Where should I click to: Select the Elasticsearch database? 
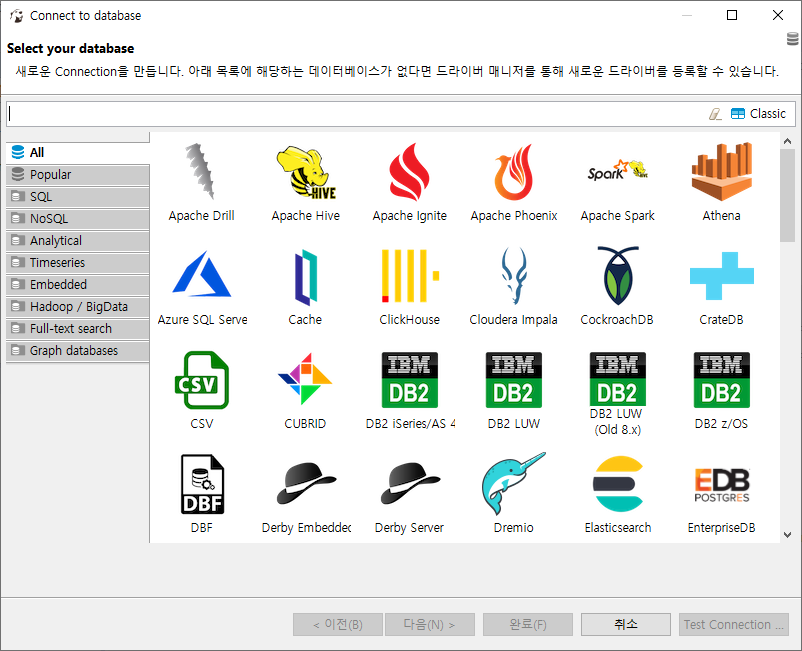click(617, 484)
